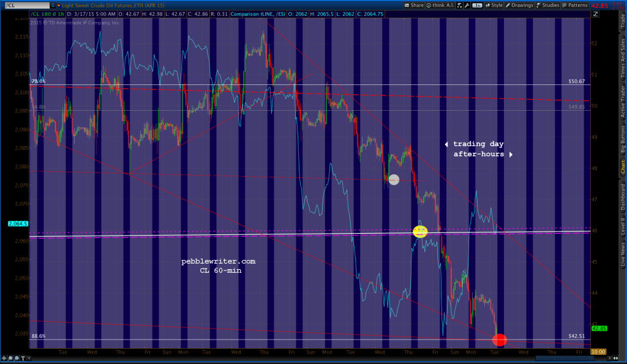
Task: Click the 'trading day' annotation text
Action: point(478,144)
